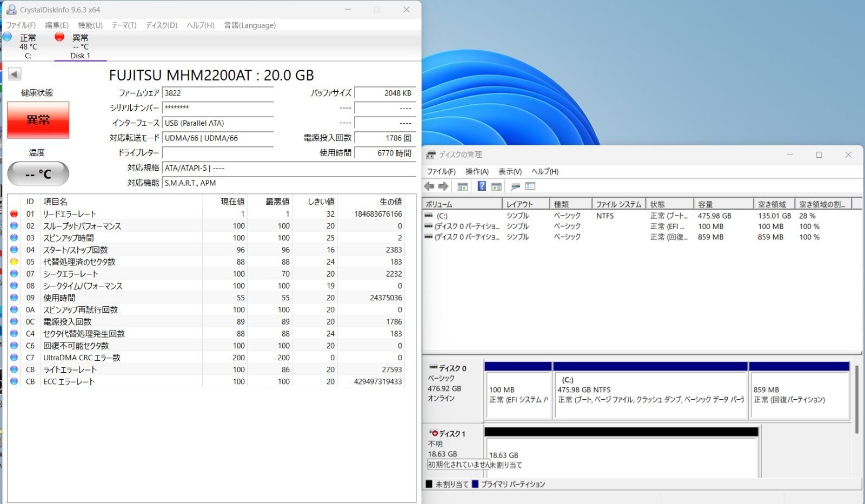Image resolution: width=865 pixels, height=504 pixels.
Task: Click the serial number field with asterisks
Action: (x=218, y=108)
